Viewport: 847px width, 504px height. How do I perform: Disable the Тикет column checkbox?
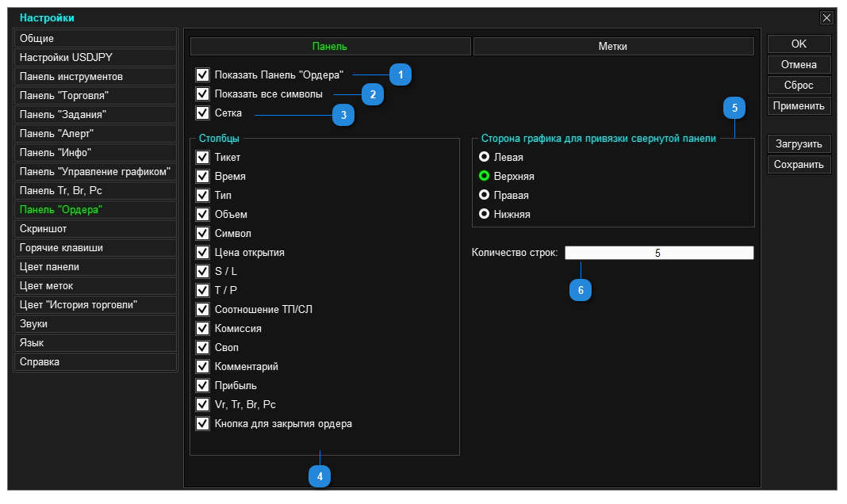(202, 157)
